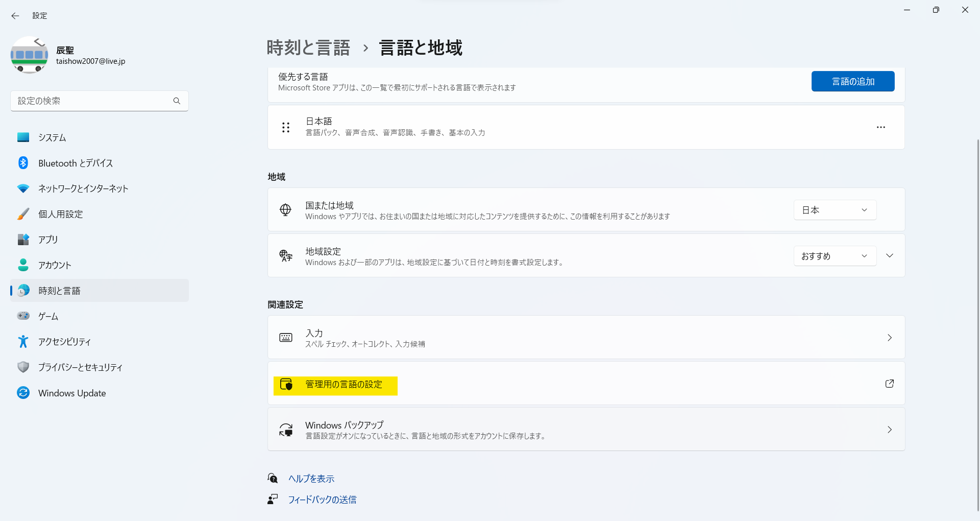Click the ゲーム controller icon
This screenshot has height=521, width=980.
(x=23, y=316)
